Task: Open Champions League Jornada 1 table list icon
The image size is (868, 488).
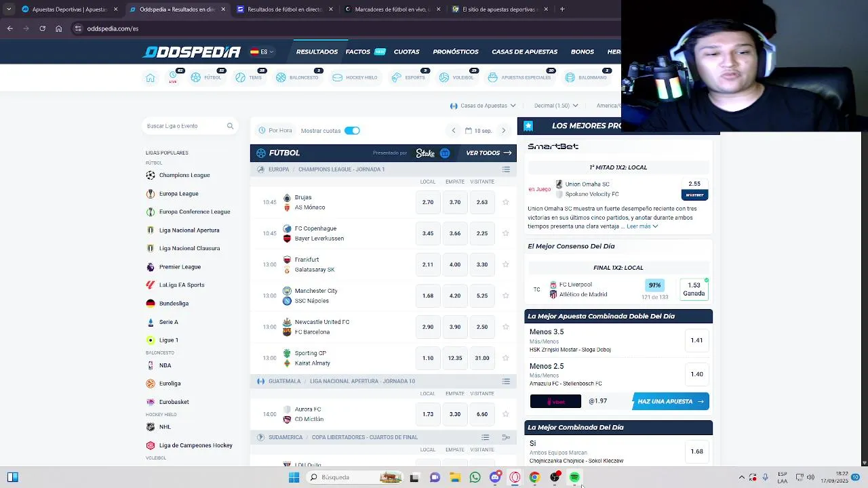Action: click(506, 169)
